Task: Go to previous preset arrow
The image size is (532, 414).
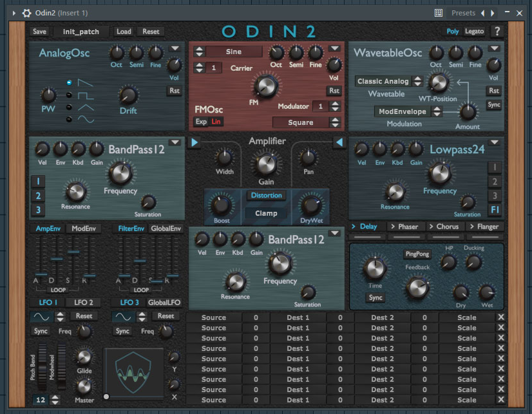Action: tap(483, 13)
